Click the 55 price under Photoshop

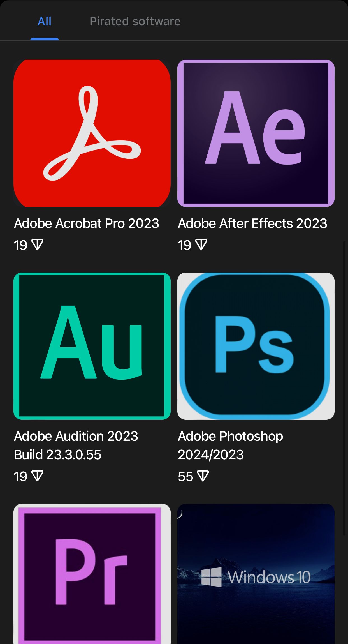[185, 476]
